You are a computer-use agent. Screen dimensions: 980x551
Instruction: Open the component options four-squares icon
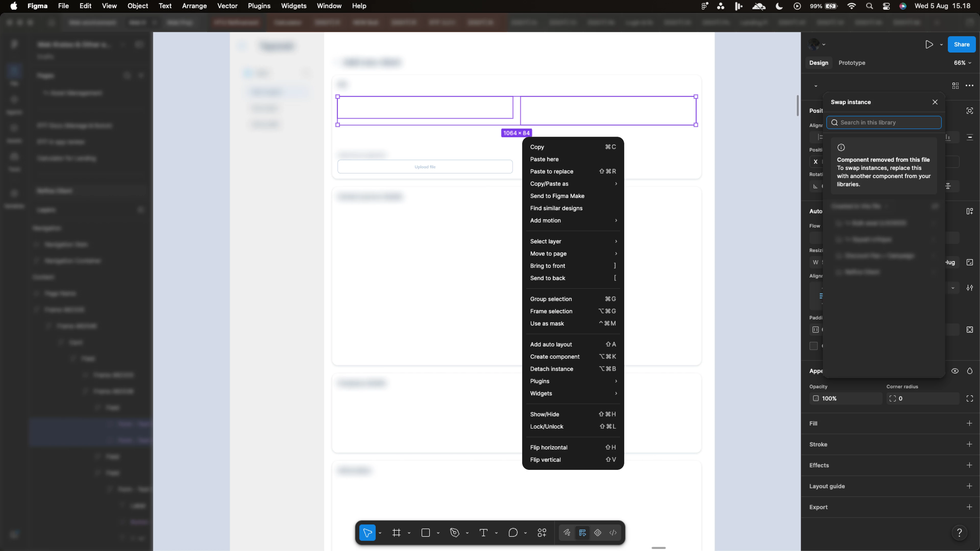pos(955,85)
